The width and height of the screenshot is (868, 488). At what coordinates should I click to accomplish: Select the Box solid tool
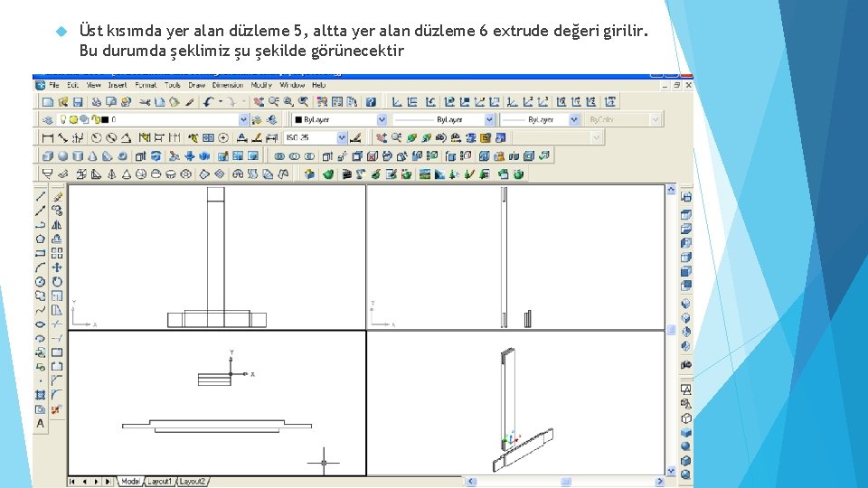point(48,156)
